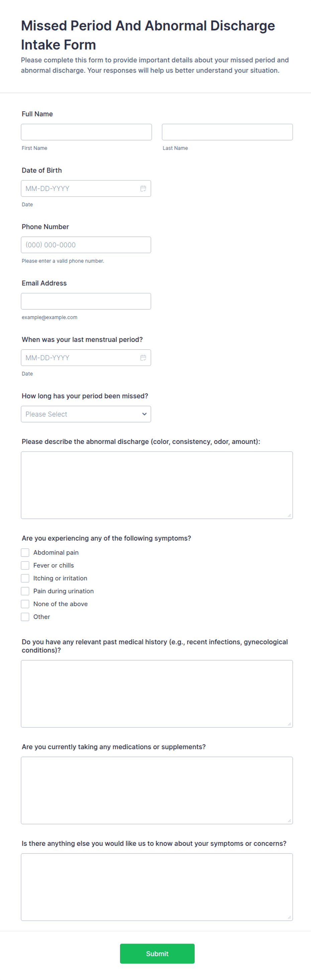Enable the Pain during urination checkbox
Image resolution: width=311 pixels, height=980 pixels.
click(x=25, y=592)
